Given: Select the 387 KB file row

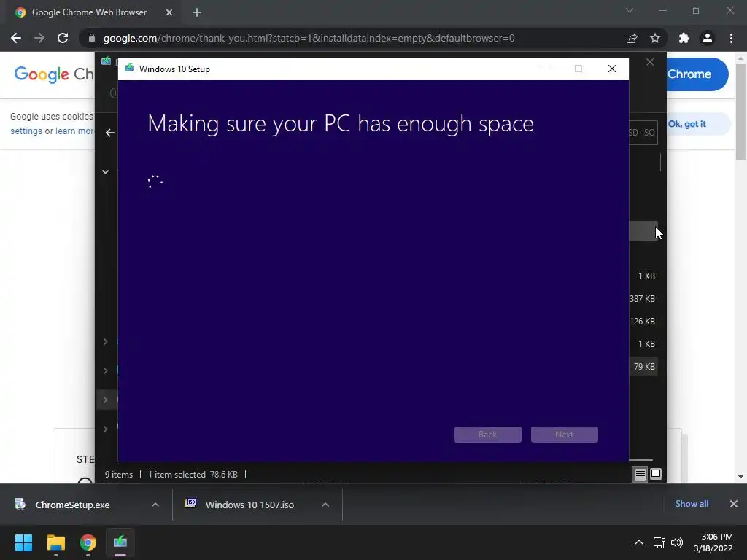Looking at the screenshot, I should coord(643,298).
